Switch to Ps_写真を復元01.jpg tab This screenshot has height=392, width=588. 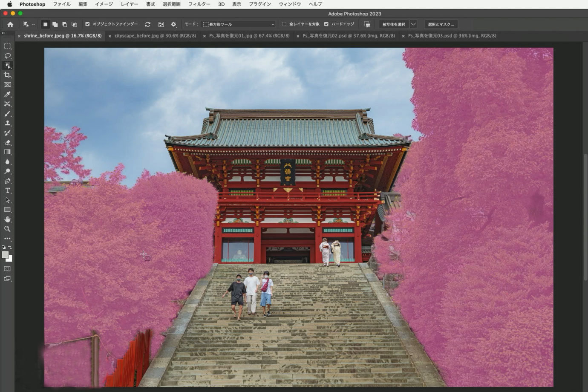click(249, 36)
